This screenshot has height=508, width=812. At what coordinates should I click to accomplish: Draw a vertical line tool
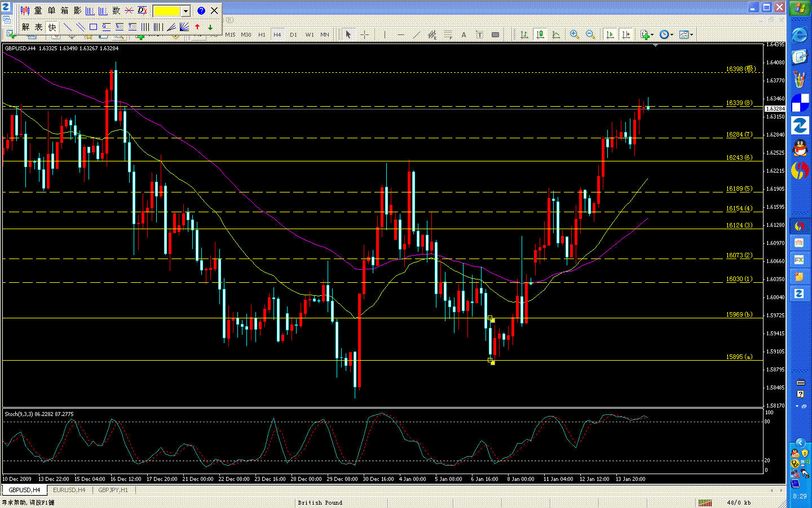(x=385, y=35)
